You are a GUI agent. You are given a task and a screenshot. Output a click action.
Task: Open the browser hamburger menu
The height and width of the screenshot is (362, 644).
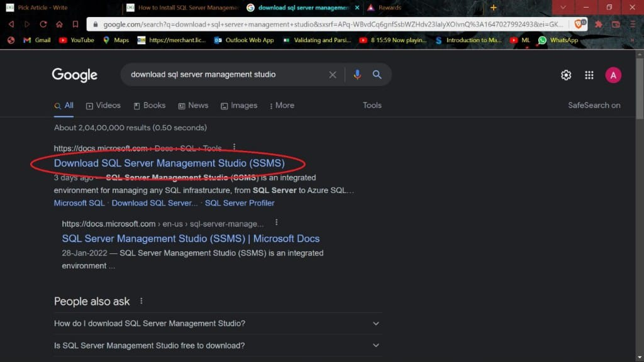pos(633,25)
